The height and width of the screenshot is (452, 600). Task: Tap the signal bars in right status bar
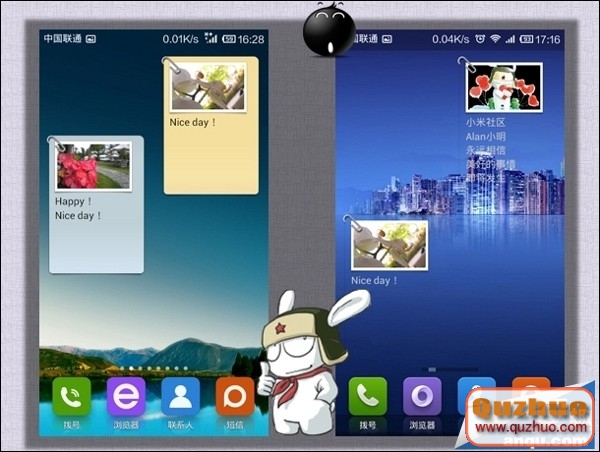[510, 39]
